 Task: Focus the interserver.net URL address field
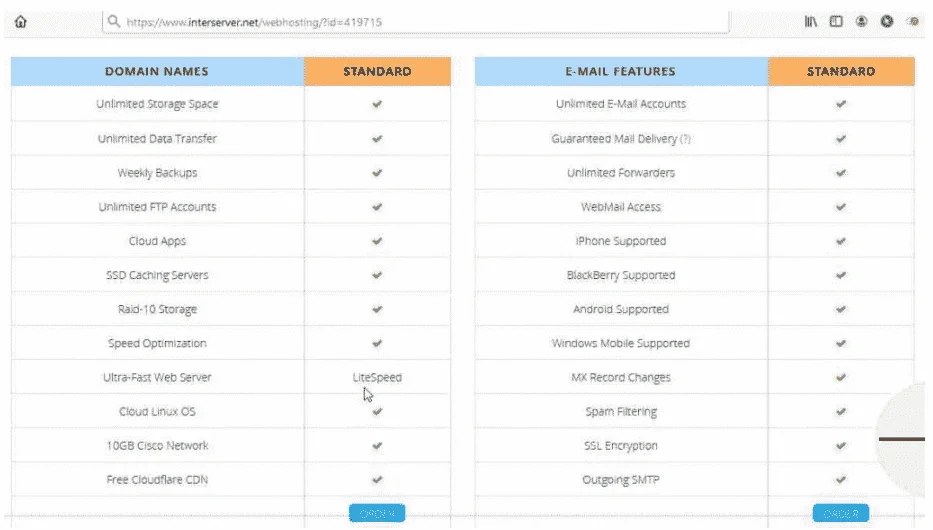417,22
